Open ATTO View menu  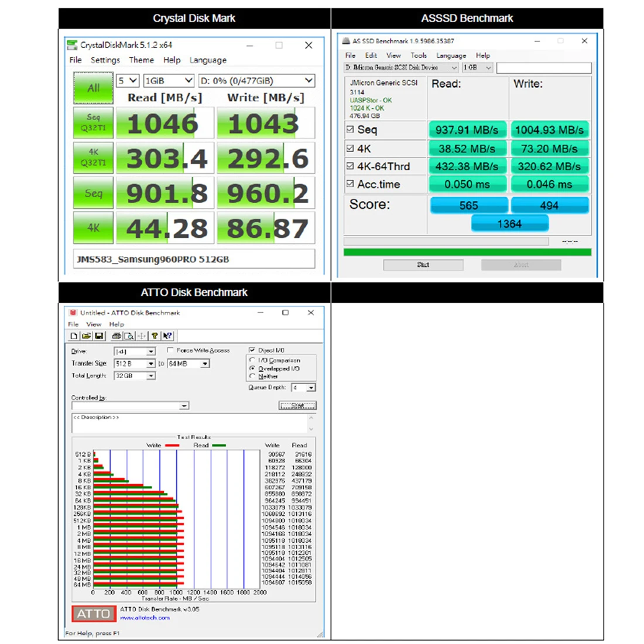(x=94, y=324)
